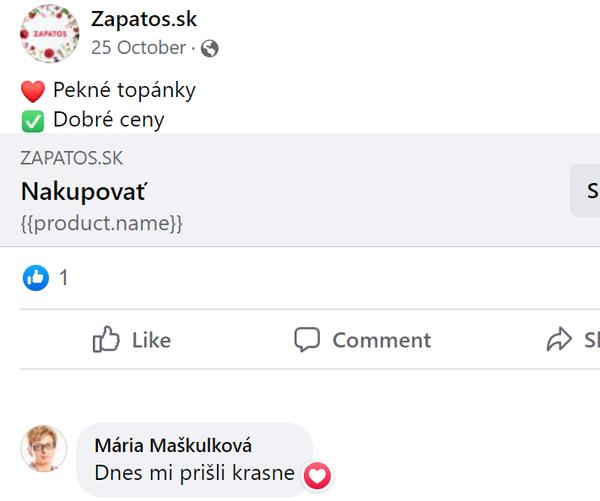The height and width of the screenshot is (501, 600).
Task: Click the green checkmark emoji in post
Action: 33,121
